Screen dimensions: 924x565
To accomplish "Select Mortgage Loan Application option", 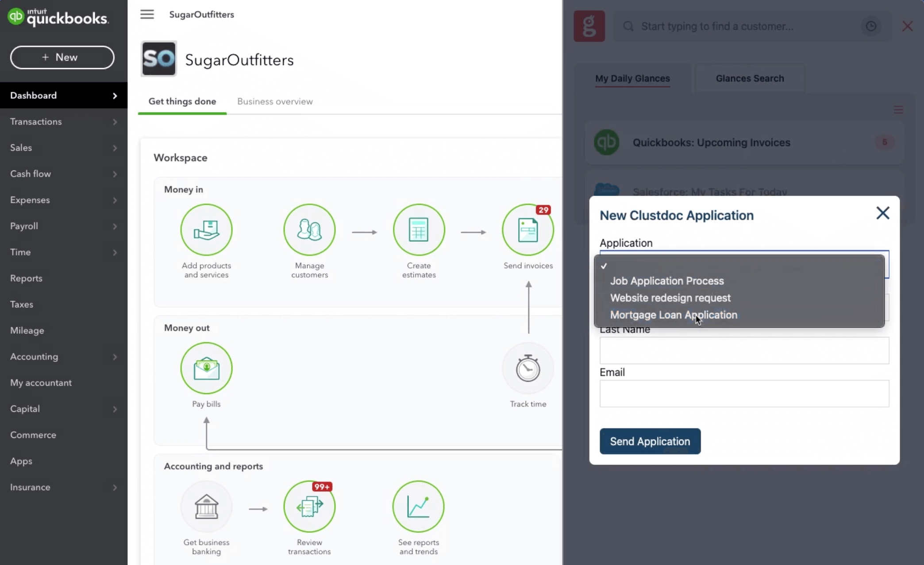I will (x=739, y=315).
